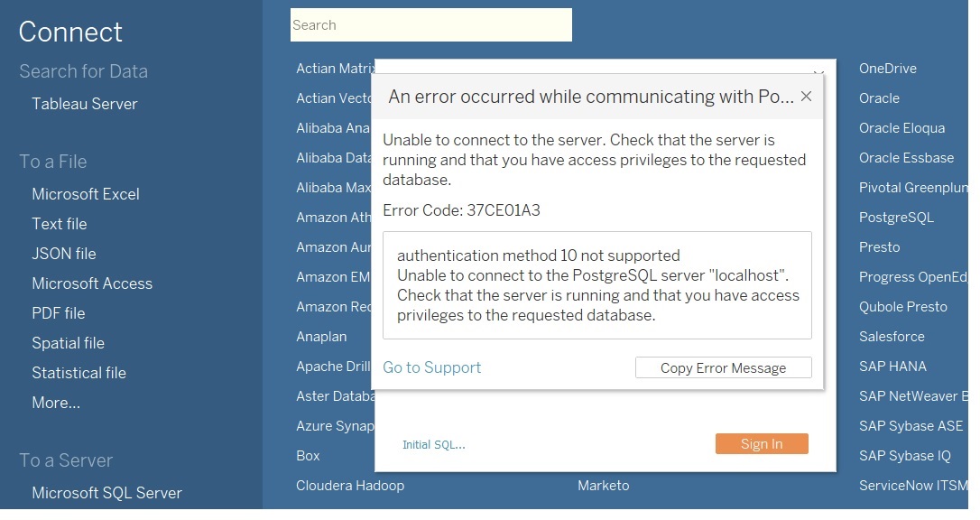Viewport: 980px width, 520px height.
Task: Select Microsoft Access connector
Action: point(91,283)
